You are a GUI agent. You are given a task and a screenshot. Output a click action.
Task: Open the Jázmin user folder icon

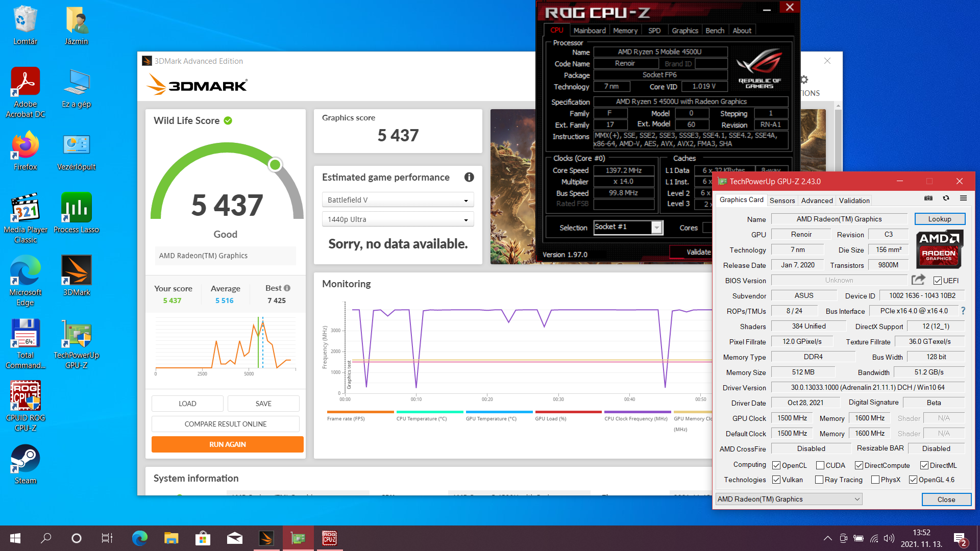[77, 24]
